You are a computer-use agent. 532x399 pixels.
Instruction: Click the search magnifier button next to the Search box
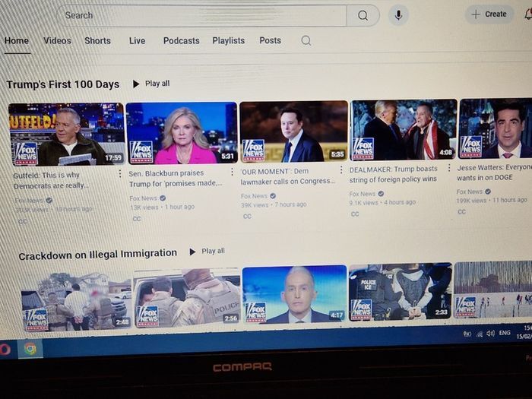point(363,15)
